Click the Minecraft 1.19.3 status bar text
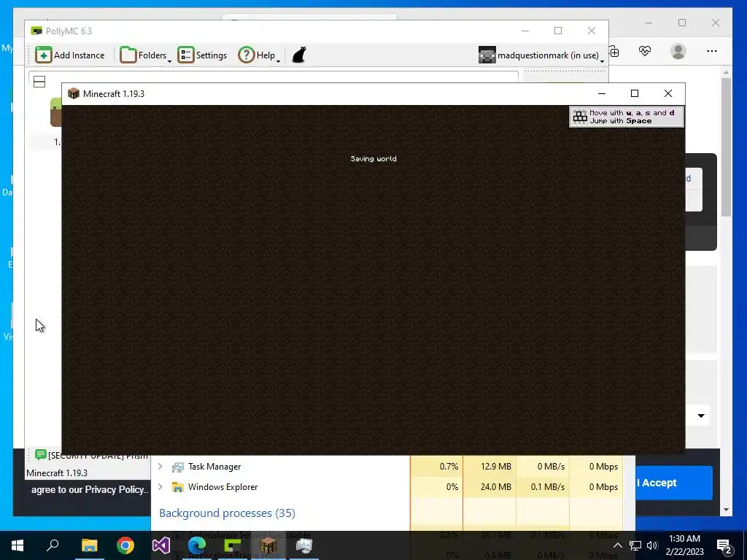 [57, 472]
